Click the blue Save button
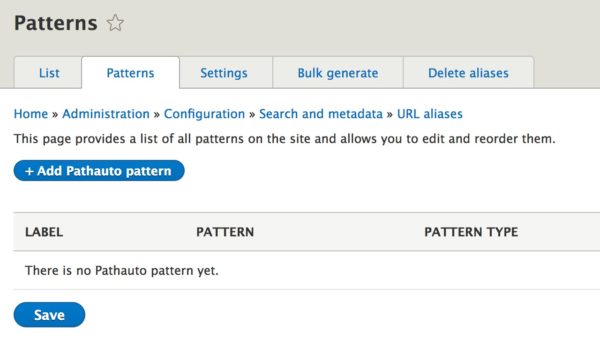The image size is (600, 363). (x=49, y=315)
